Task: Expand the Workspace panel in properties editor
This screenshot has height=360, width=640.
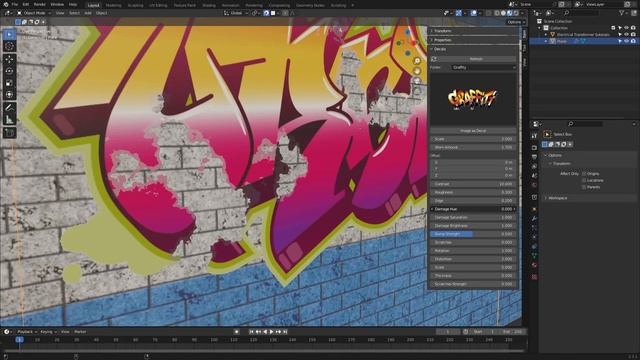Action: 590,198
